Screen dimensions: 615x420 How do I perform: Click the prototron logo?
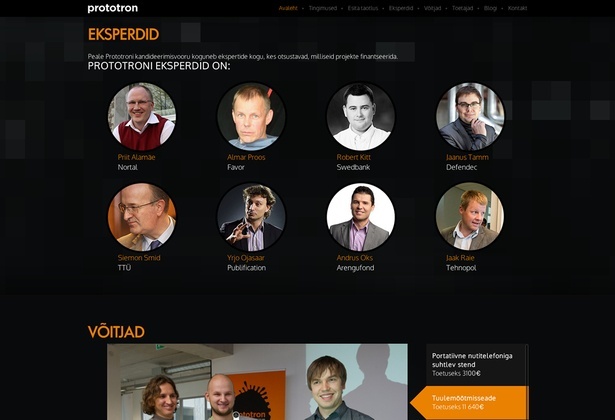[113, 8]
